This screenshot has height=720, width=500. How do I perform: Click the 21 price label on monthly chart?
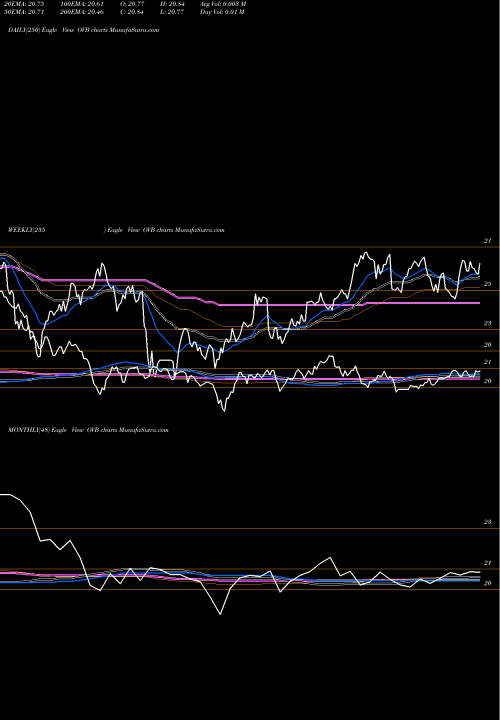488,562
